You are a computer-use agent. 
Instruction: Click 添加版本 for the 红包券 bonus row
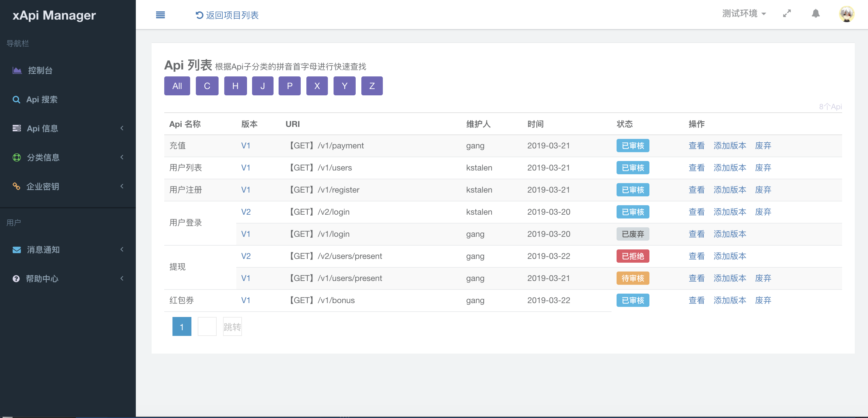(730, 300)
